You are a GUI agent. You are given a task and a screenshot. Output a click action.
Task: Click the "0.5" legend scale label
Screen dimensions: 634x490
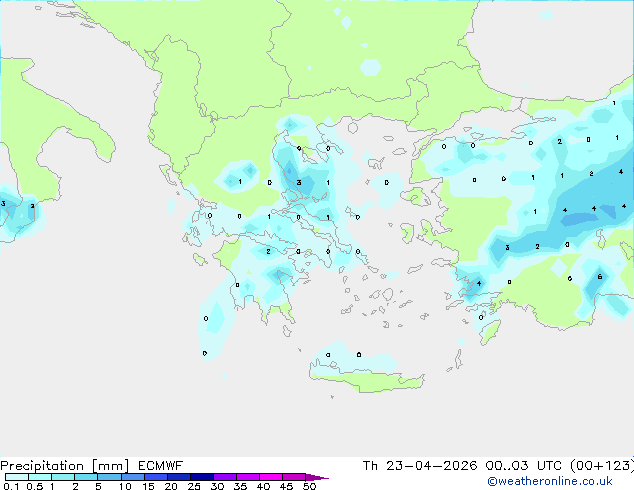click(35, 486)
